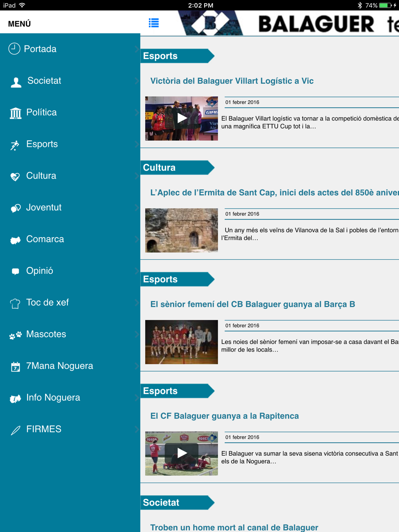Click the Esports tag above CF Balaguer article

tap(177, 391)
